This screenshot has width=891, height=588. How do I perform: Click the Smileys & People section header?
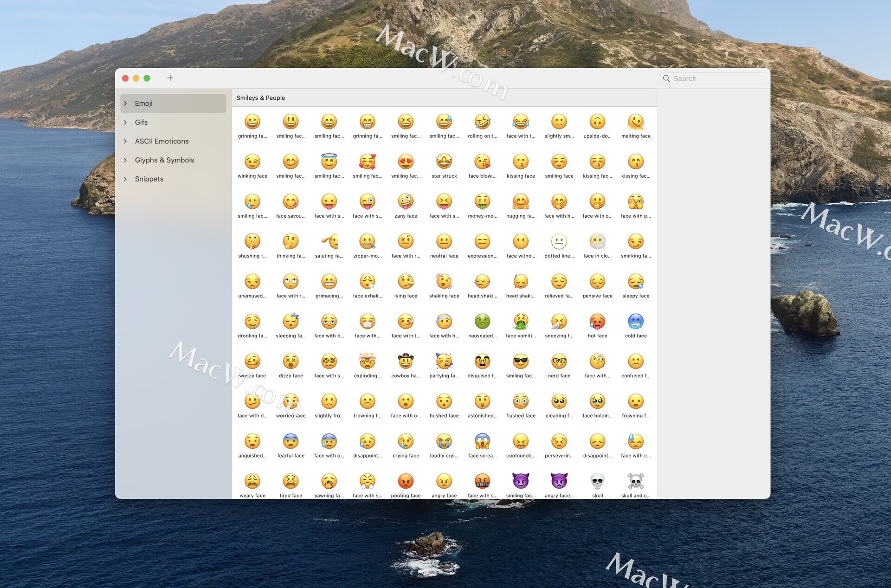pyautogui.click(x=261, y=98)
